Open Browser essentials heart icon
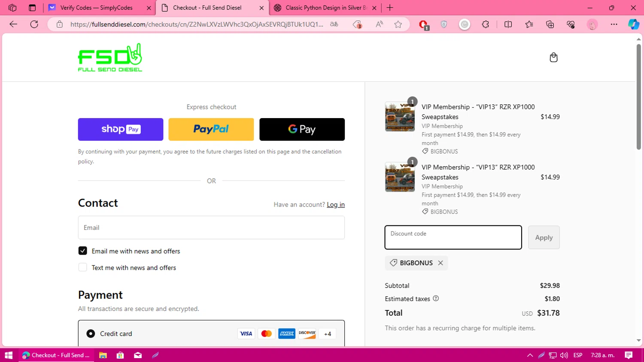This screenshot has height=362, width=644. point(571,24)
